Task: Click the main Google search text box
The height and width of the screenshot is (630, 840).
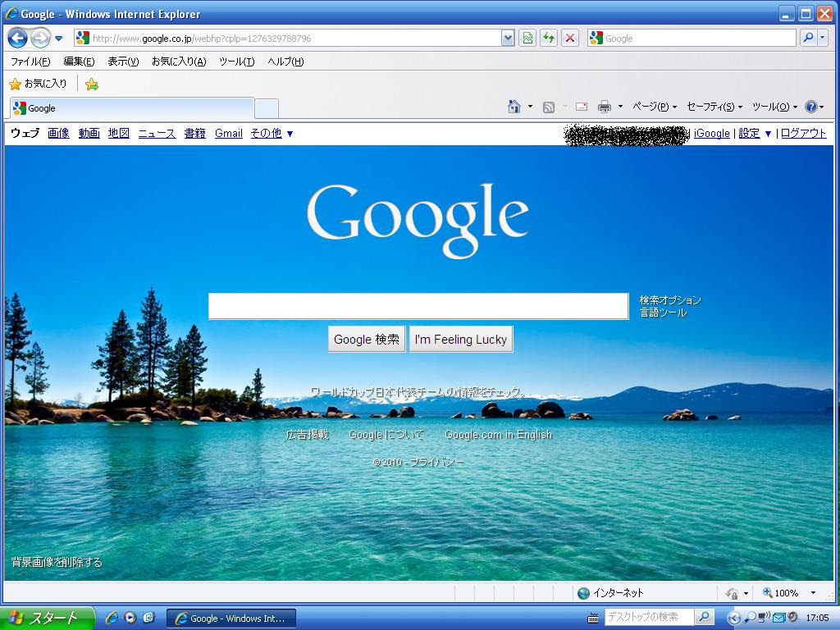Action: [x=418, y=306]
